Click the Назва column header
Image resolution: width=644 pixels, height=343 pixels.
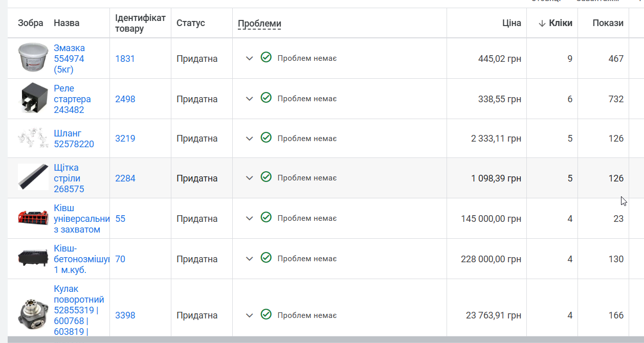66,23
